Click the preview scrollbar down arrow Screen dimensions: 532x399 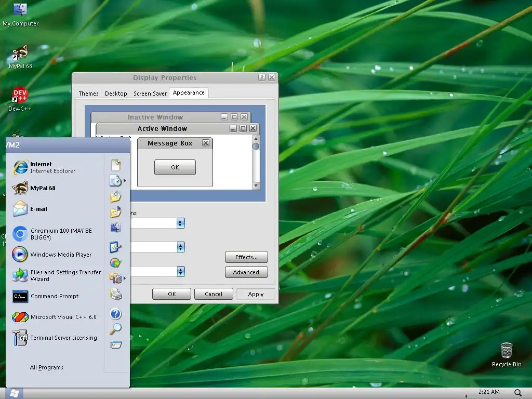pyautogui.click(x=256, y=185)
